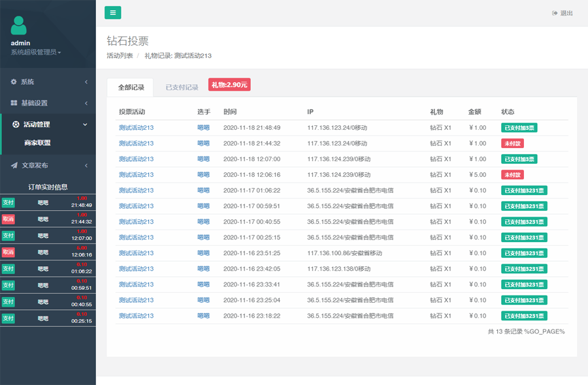Expand the 基础设置 menu chevron
This screenshot has height=385, width=588.
(x=86, y=103)
